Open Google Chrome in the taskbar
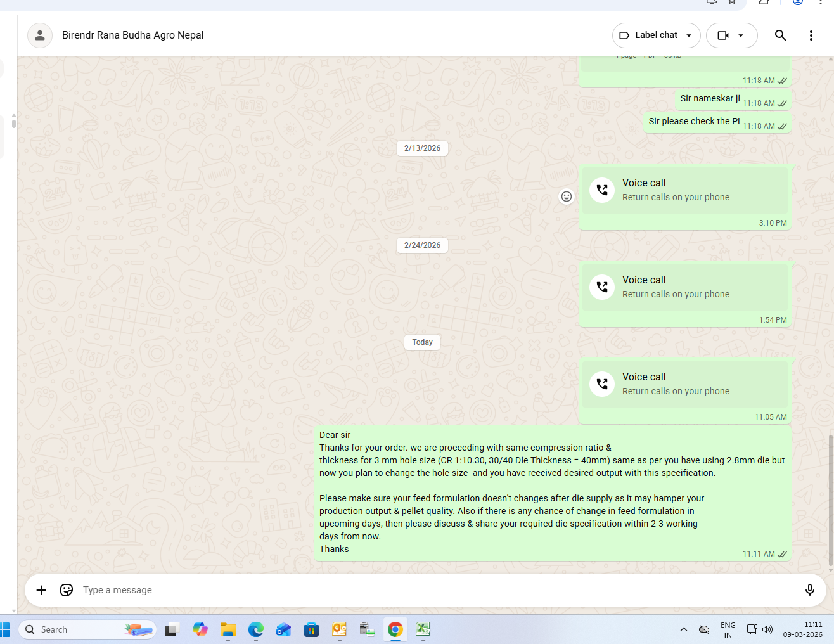The height and width of the screenshot is (644, 834). tap(395, 629)
